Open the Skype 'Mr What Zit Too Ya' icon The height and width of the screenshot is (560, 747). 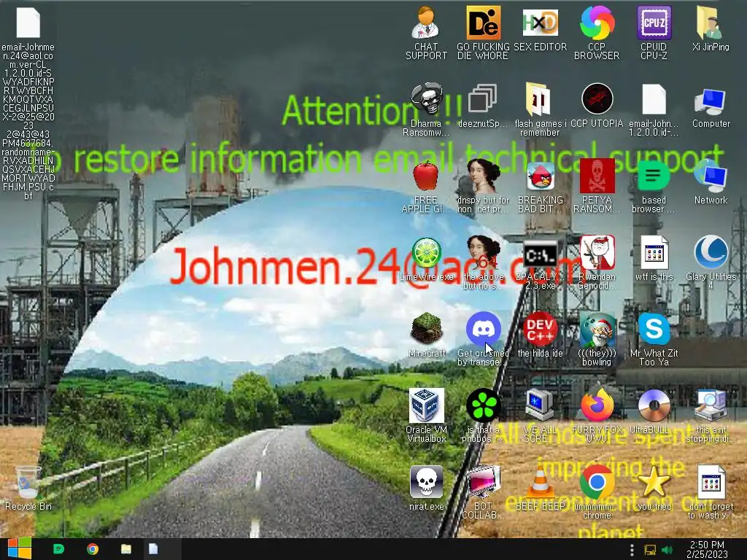point(654,340)
